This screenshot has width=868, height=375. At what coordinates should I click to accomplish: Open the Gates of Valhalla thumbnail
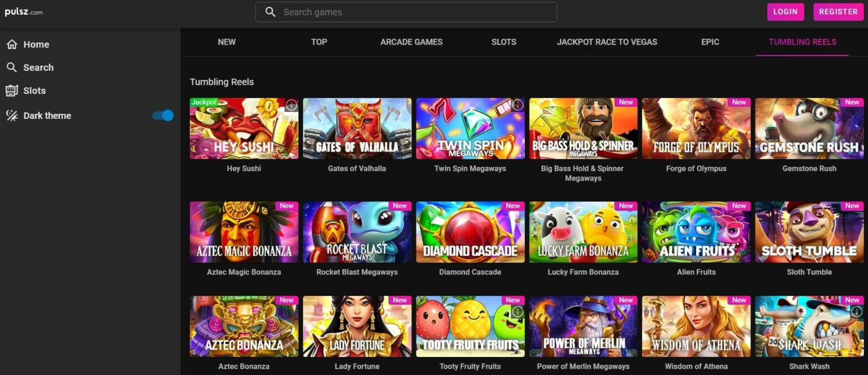tap(357, 128)
